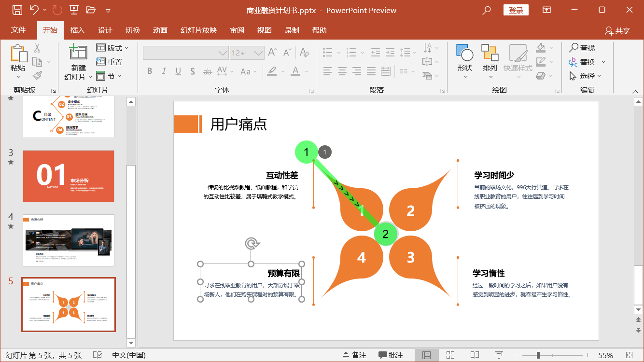This screenshot has width=644, height=362.
Task: Toggle bold formatting on selected text
Action: (150, 71)
